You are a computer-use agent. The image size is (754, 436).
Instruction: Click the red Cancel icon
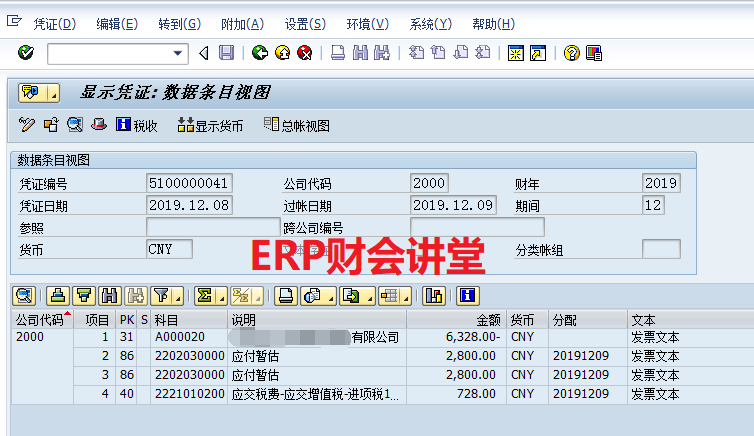[304, 53]
